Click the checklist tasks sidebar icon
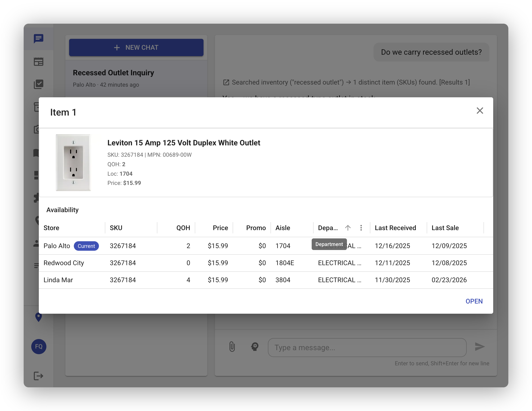The height and width of the screenshot is (411, 532). pyautogui.click(x=39, y=84)
